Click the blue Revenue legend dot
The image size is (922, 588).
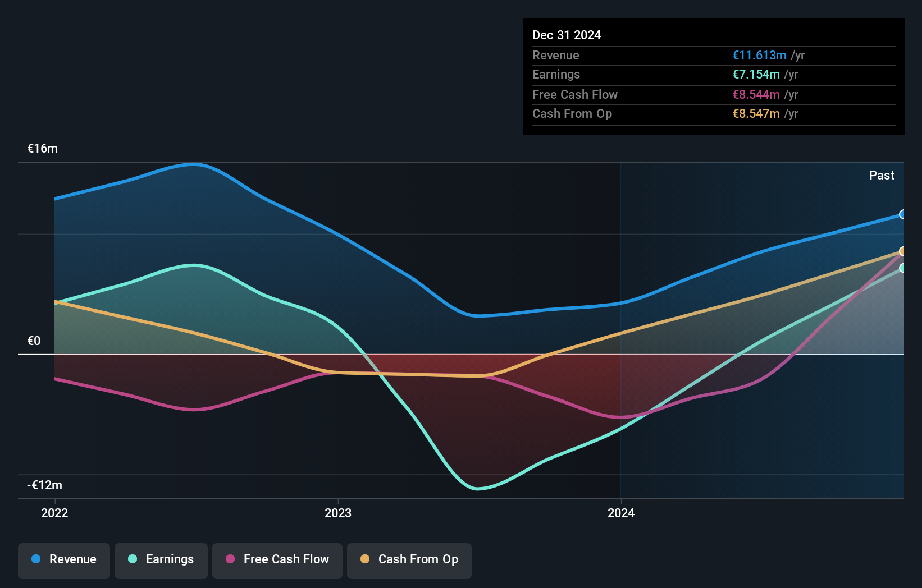(36, 559)
